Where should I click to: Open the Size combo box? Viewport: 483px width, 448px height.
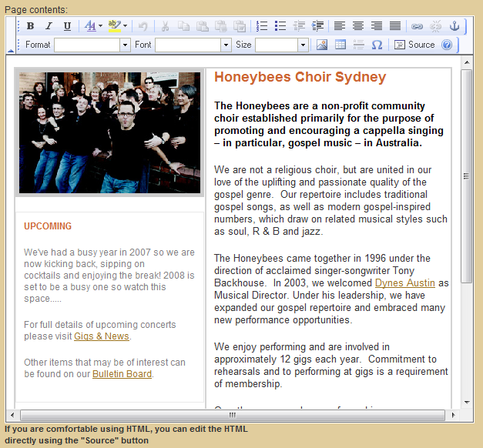coord(282,45)
